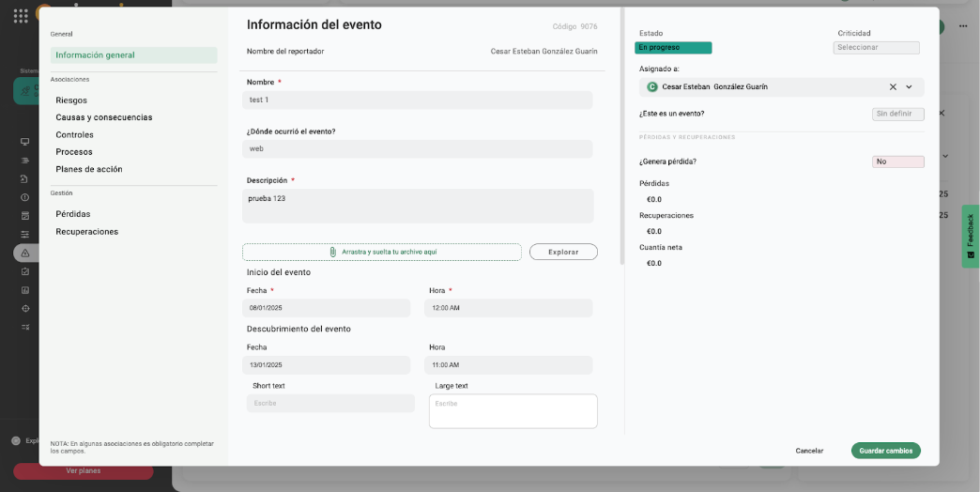Viewport: 980px width, 492px height.
Task: Change the '¿Genera pérdida?' No selector
Action: tap(897, 161)
